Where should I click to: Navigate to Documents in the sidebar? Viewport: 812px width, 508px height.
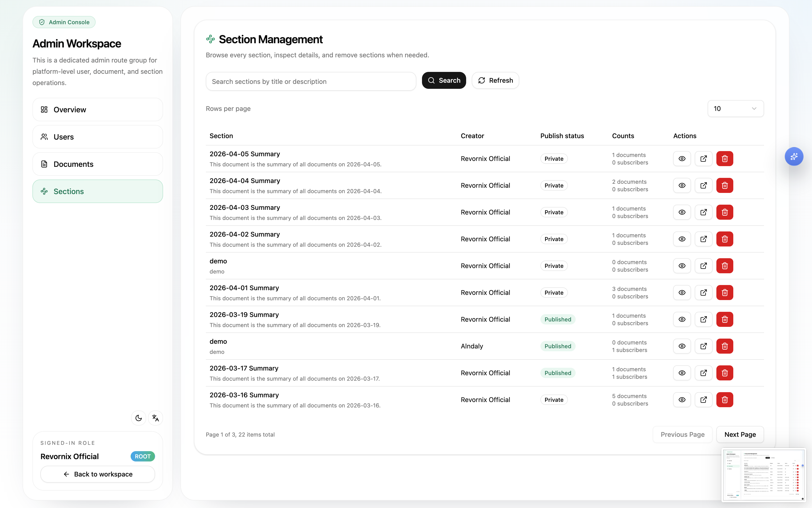[x=98, y=164]
